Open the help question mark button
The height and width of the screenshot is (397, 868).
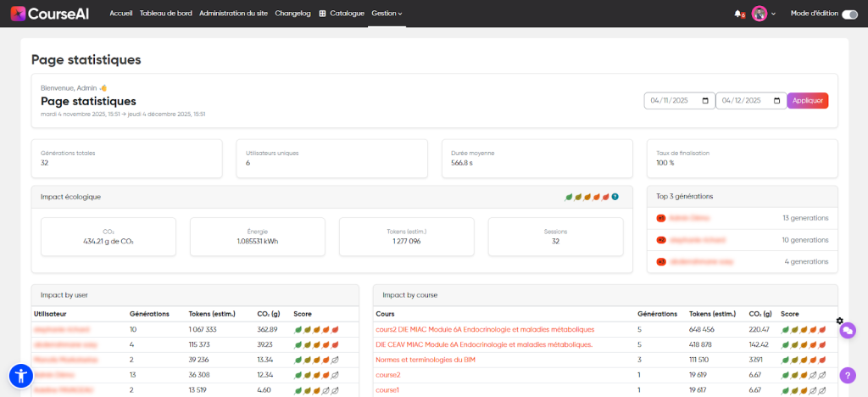tap(847, 375)
